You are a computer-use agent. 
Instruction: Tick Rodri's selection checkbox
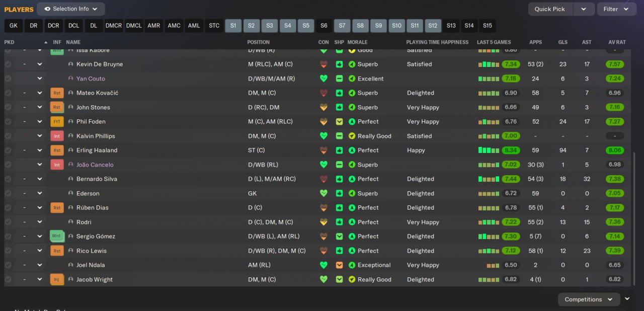[x=8, y=222]
